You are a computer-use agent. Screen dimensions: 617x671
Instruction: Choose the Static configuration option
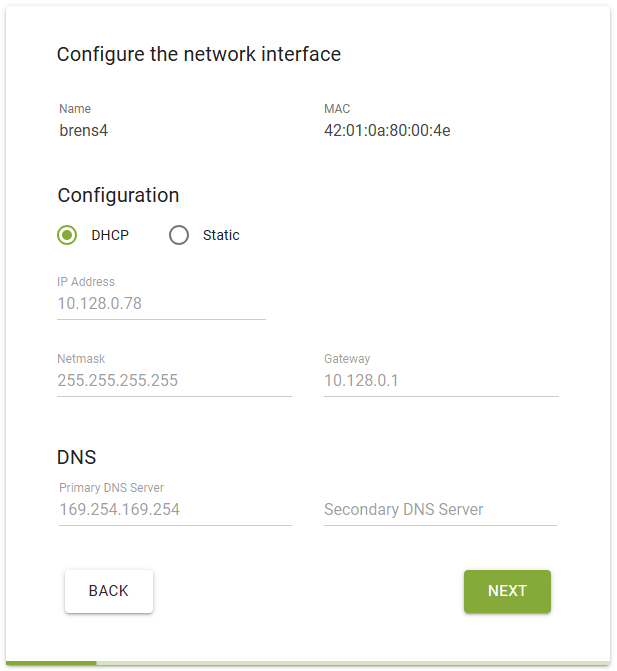click(179, 236)
